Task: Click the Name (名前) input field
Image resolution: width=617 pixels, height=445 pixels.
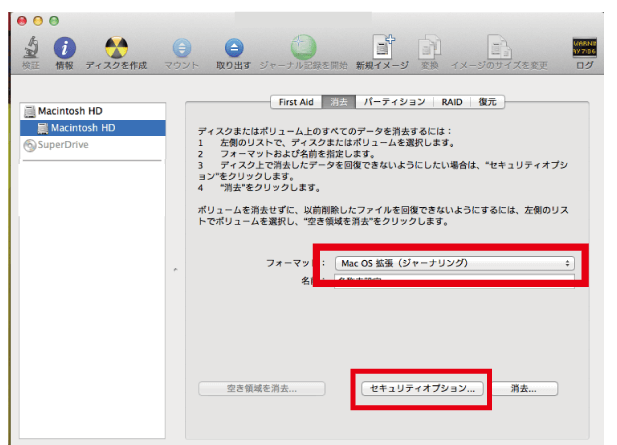Action: click(x=454, y=281)
